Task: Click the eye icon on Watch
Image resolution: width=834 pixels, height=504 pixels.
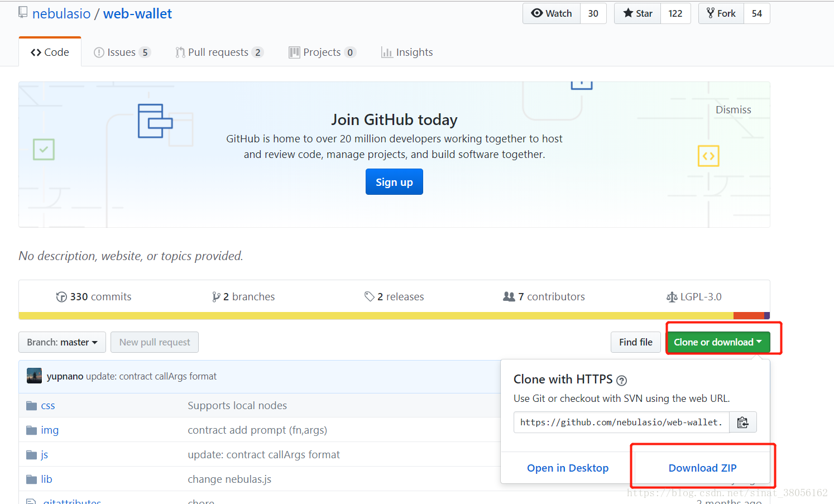Action: click(537, 13)
